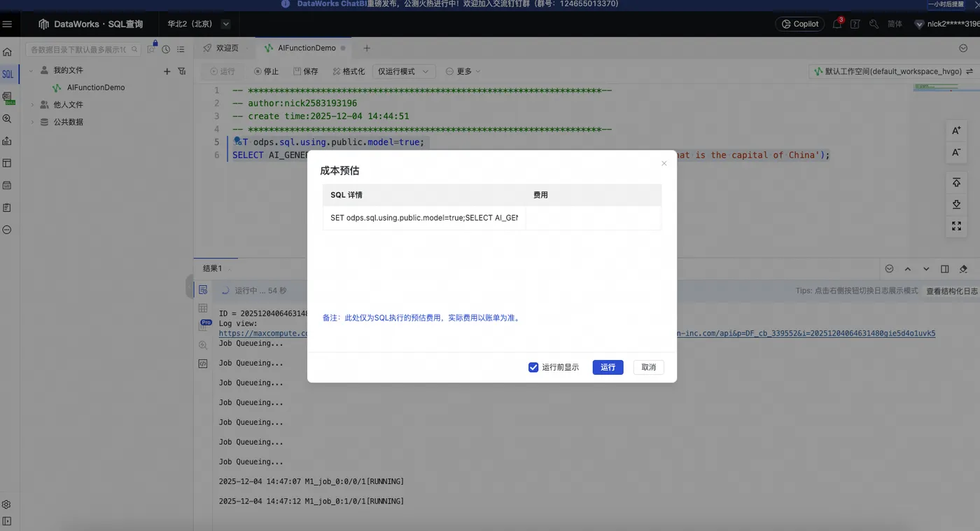Select the SQL query sidebar icon
Image resolution: width=980 pixels, height=531 pixels.
coord(7,74)
